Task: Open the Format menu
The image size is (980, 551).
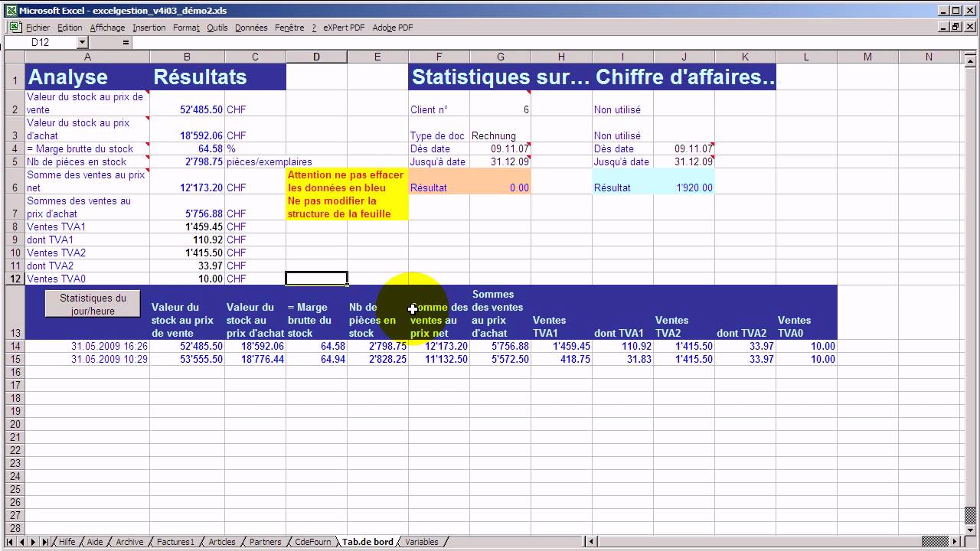Action: [x=186, y=28]
